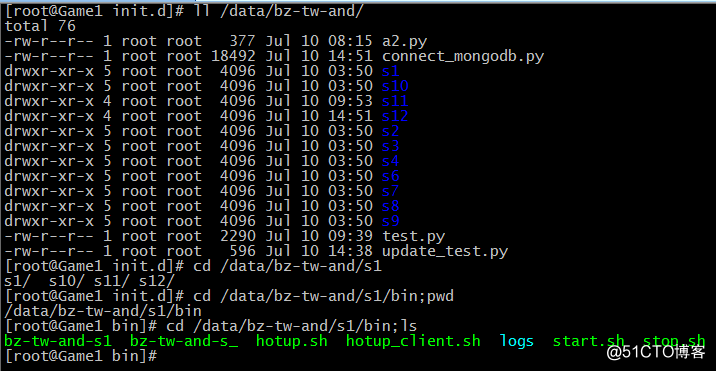Screen dimensions: 716x371
Task: Click permissions 'drwxr-xr-x' on the s12 row
Action: 49,117
